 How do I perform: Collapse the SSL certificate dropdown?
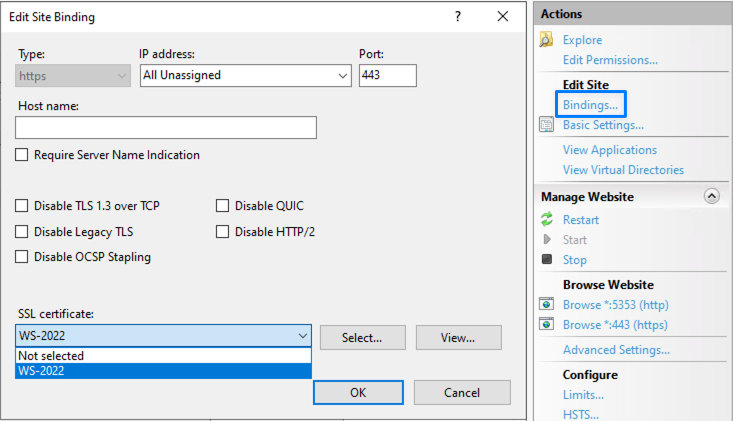302,337
